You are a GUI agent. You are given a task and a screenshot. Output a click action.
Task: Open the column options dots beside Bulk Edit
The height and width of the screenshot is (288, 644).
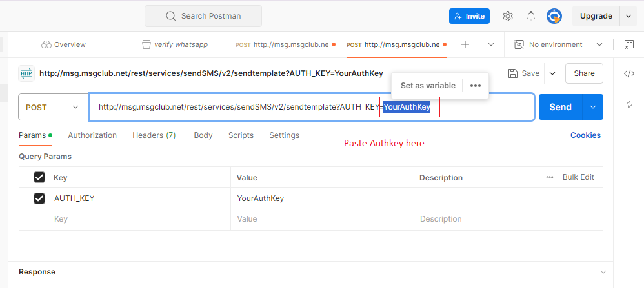click(x=550, y=177)
